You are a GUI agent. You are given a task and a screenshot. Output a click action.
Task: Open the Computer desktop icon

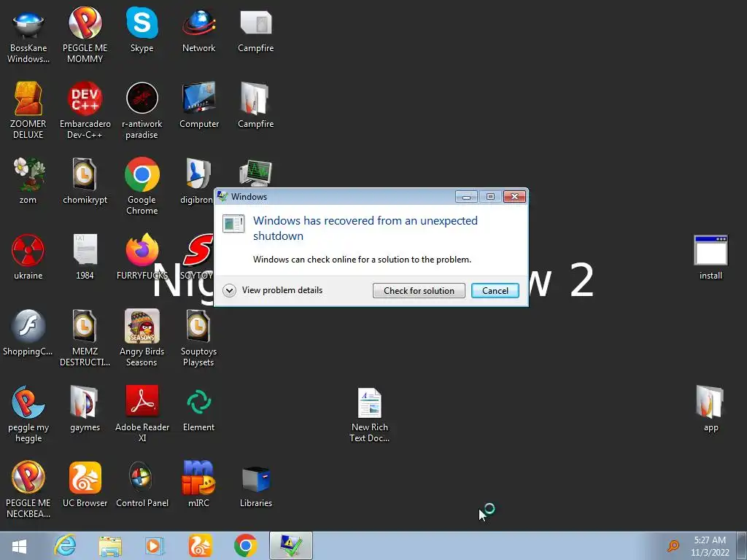click(x=199, y=105)
